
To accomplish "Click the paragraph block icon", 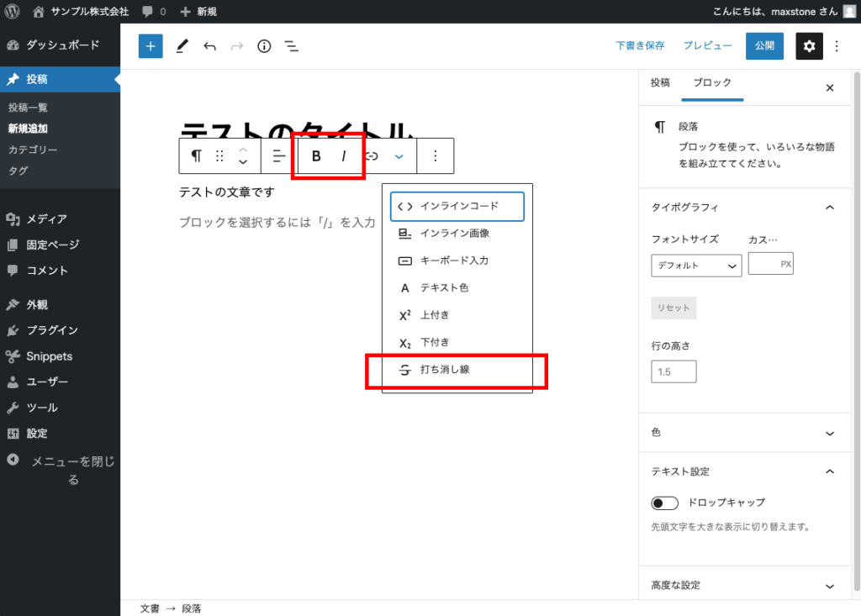I will (x=196, y=155).
